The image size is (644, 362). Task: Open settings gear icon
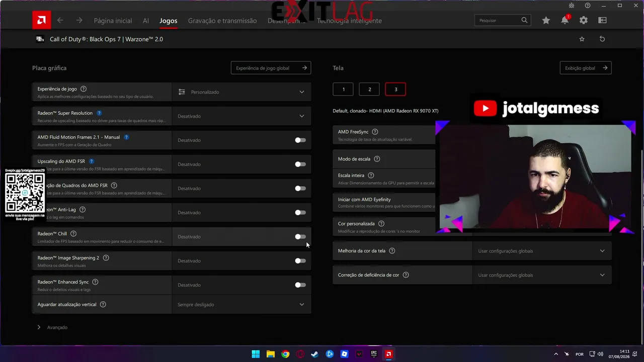click(x=584, y=20)
